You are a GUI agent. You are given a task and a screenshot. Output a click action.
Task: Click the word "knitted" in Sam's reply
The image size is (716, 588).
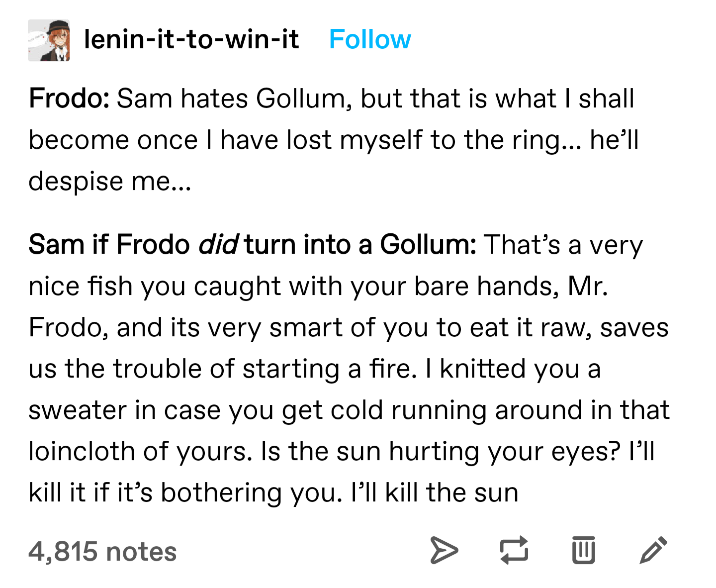click(482, 369)
